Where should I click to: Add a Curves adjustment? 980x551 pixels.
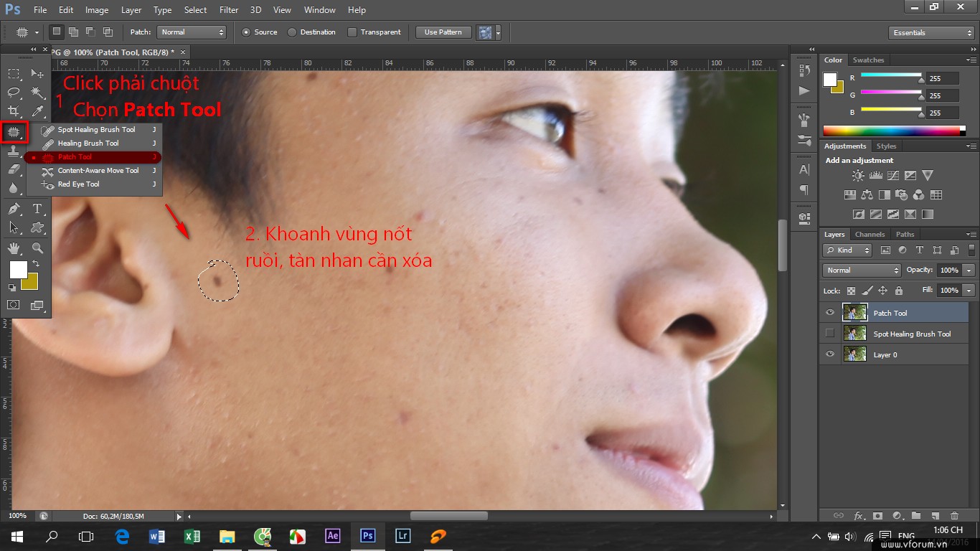click(893, 175)
